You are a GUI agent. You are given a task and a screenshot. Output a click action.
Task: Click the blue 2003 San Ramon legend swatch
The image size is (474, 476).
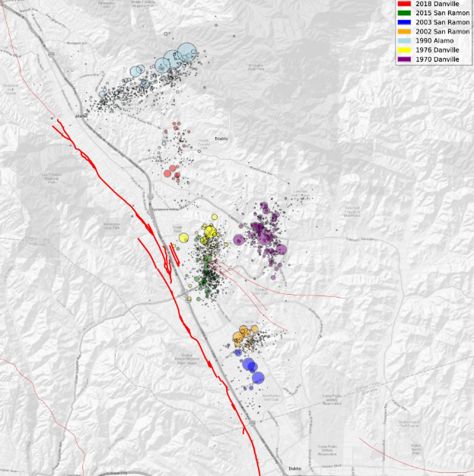(402, 24)
